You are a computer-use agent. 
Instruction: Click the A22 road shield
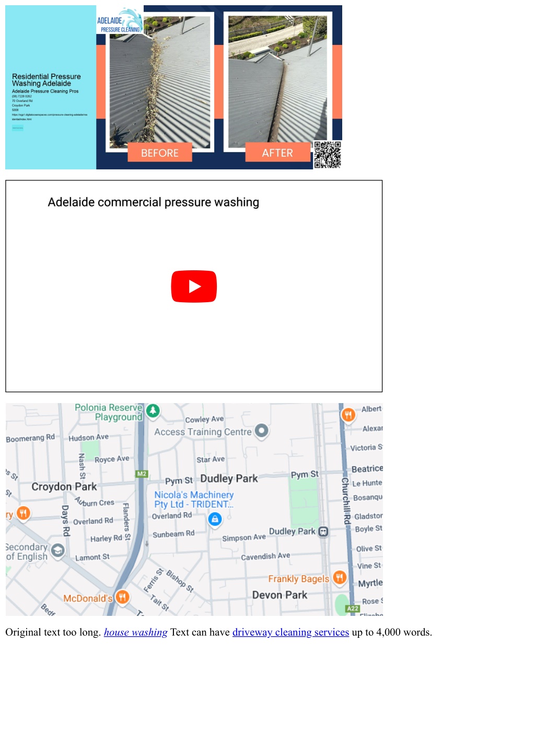click(353, 609)
